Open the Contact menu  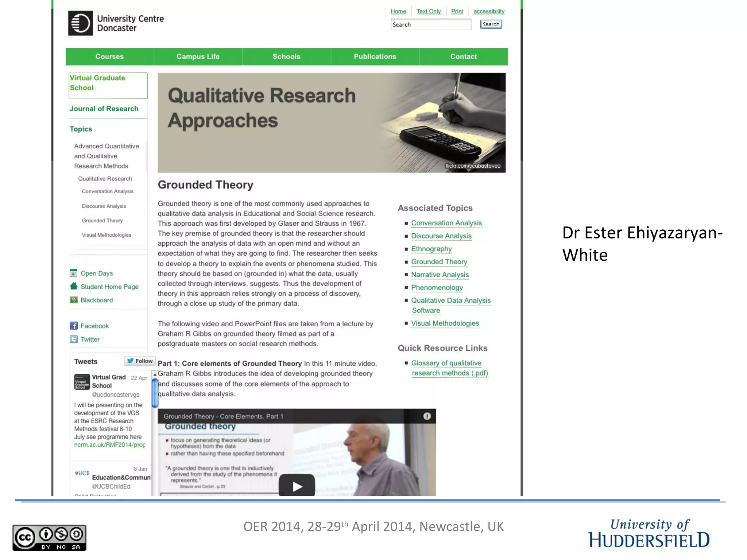(x=463, y=57)
